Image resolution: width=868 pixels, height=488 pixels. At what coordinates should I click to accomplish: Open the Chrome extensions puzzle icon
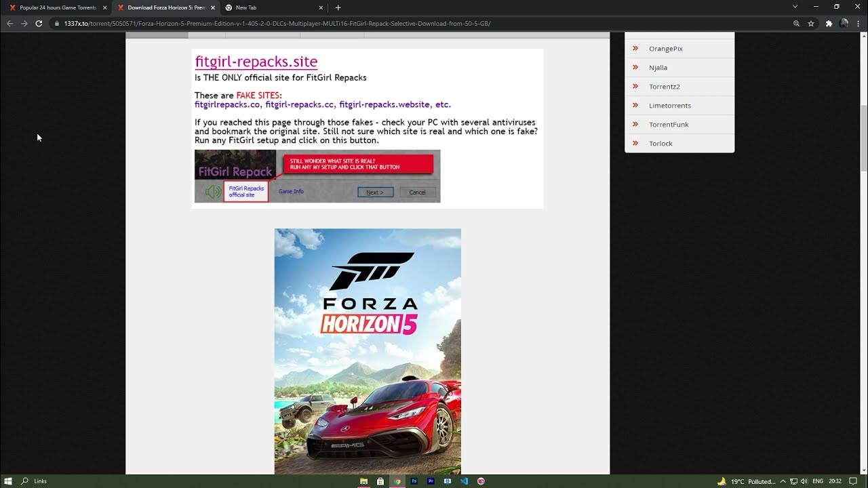pyautogui.click(x=829, y=23)
